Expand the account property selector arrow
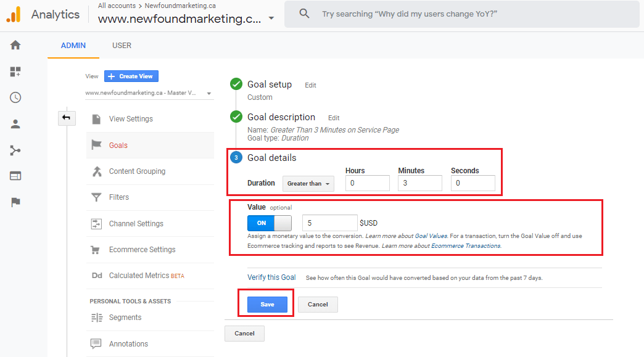 271,18
